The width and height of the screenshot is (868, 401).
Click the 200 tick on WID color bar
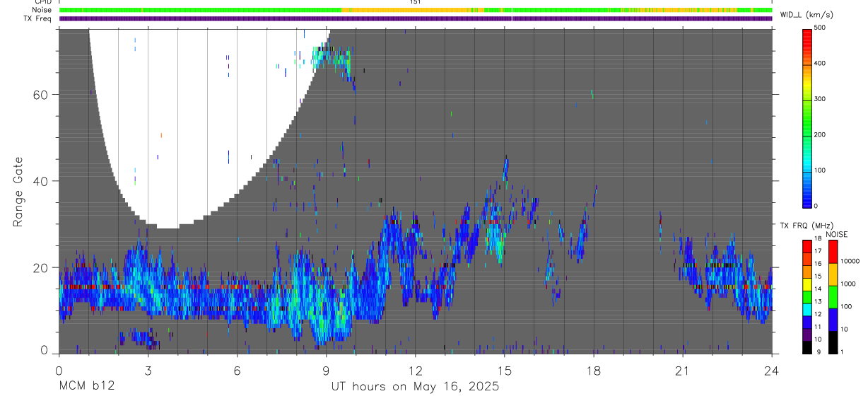coord(820,135)
